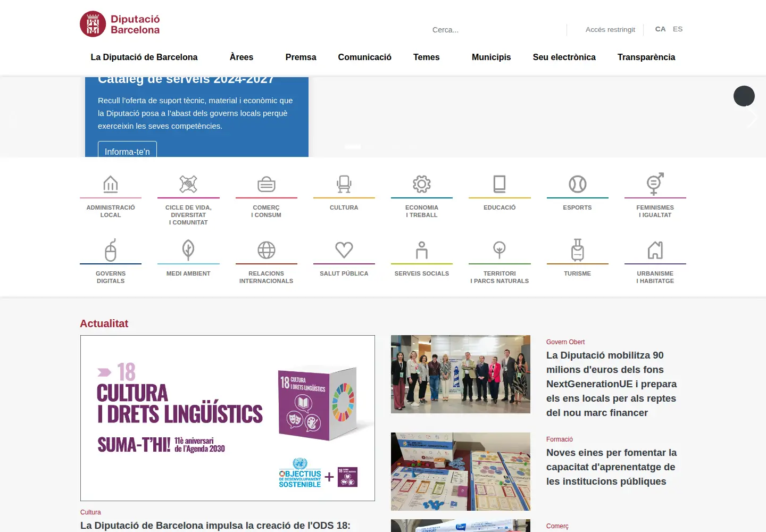Open the Cultura i Drets Lingüístics banner image

[x=228, y=418]
